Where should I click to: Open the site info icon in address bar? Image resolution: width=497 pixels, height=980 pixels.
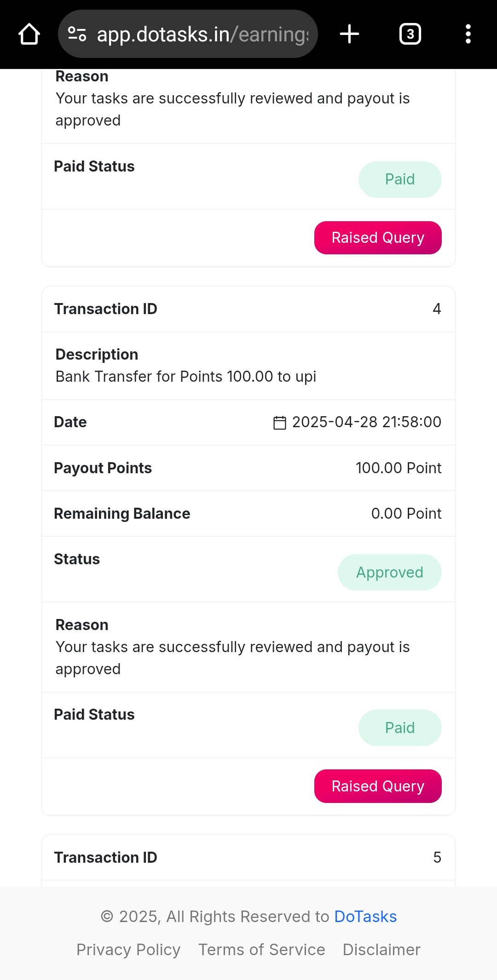[x=77, y=34]
